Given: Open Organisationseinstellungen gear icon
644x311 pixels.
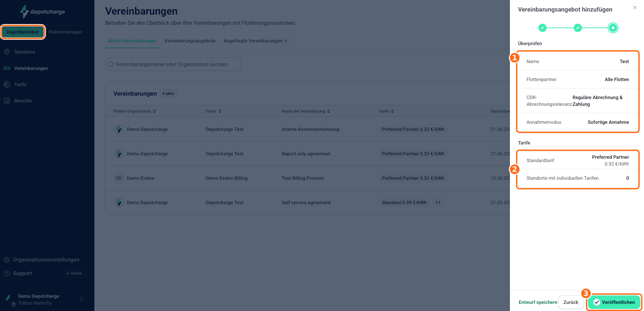Looking at the screenshot, I should (x=7, y=260).
